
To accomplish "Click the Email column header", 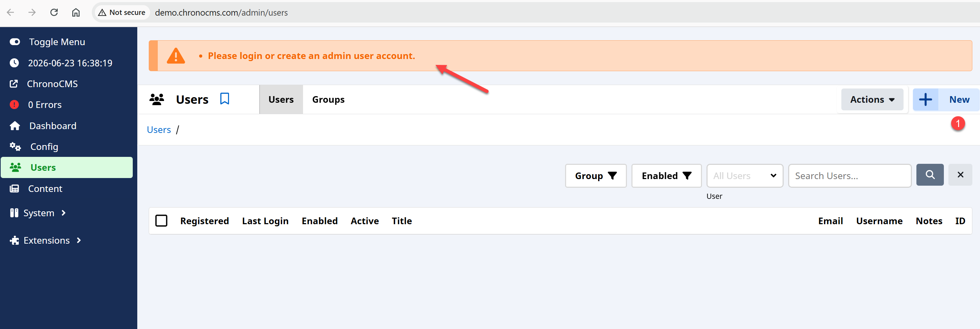I will click(831, 221).
